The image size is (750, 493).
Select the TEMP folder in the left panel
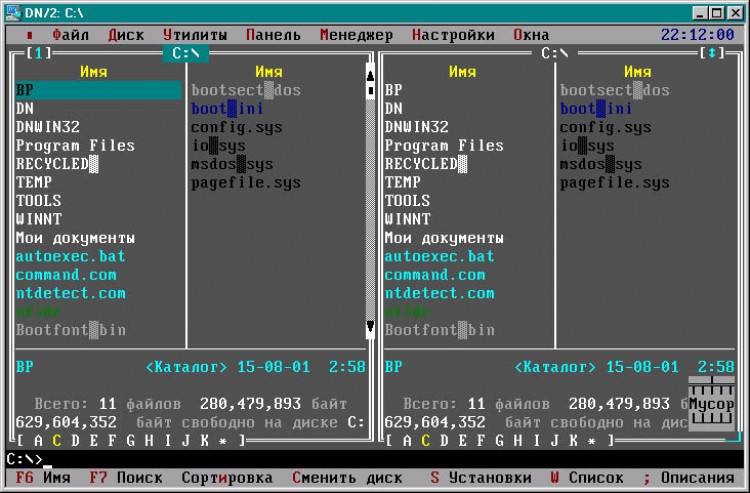tap(34, 182)
